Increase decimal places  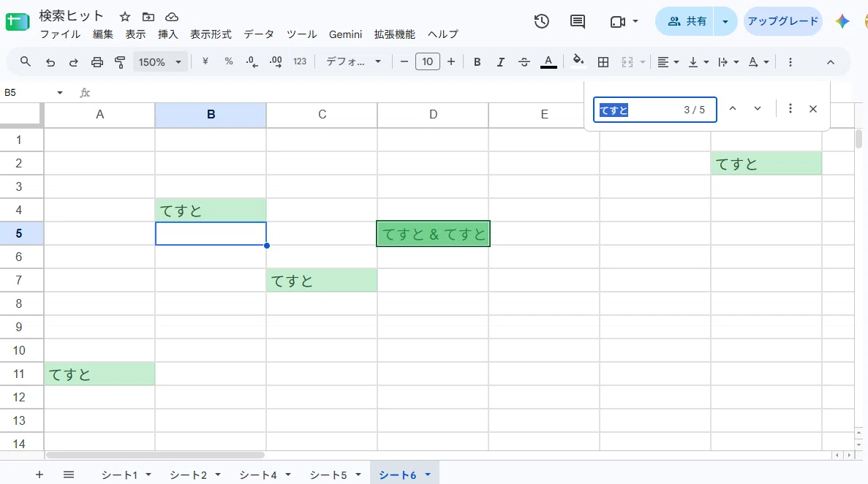point(276,62)
